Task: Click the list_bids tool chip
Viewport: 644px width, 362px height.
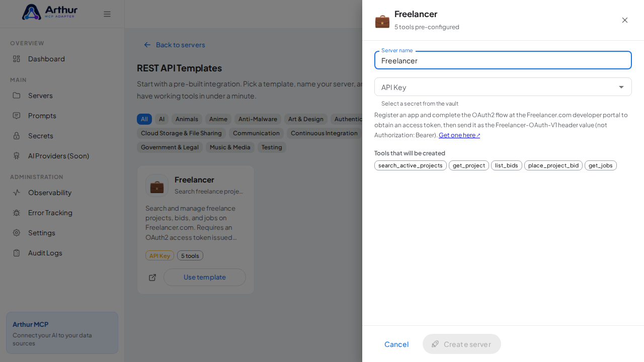Action: tap(507, 165)
